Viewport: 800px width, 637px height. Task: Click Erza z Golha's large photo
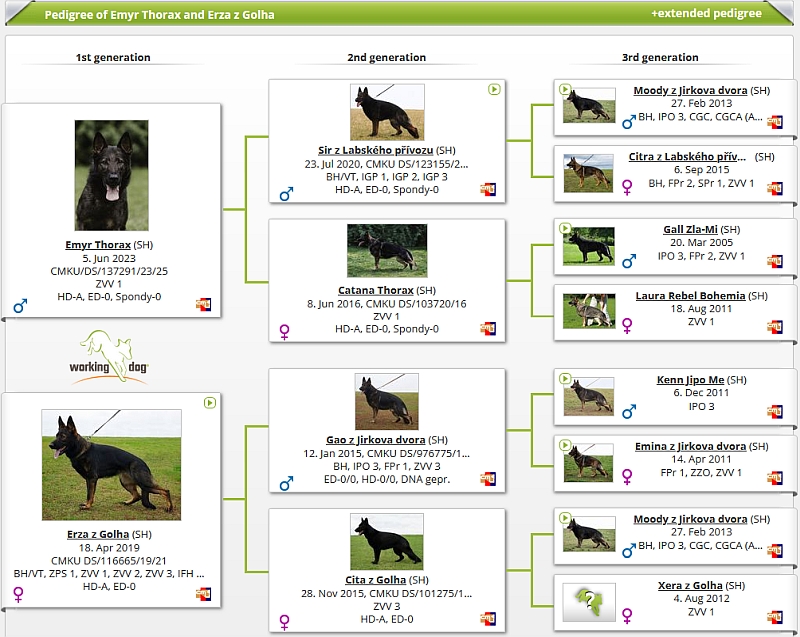111,464
